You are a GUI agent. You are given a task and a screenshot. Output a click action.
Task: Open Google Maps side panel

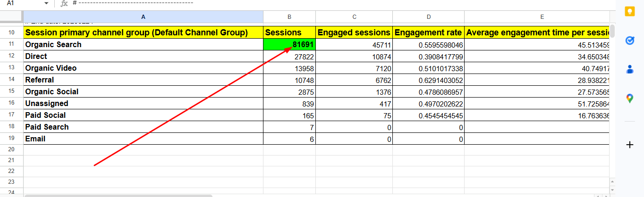click(x=629, y=98)
